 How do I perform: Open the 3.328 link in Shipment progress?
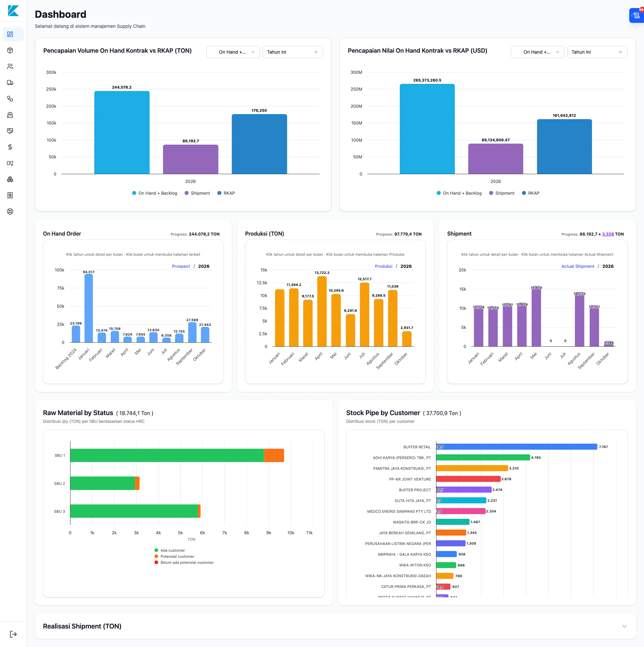point(608,234)
